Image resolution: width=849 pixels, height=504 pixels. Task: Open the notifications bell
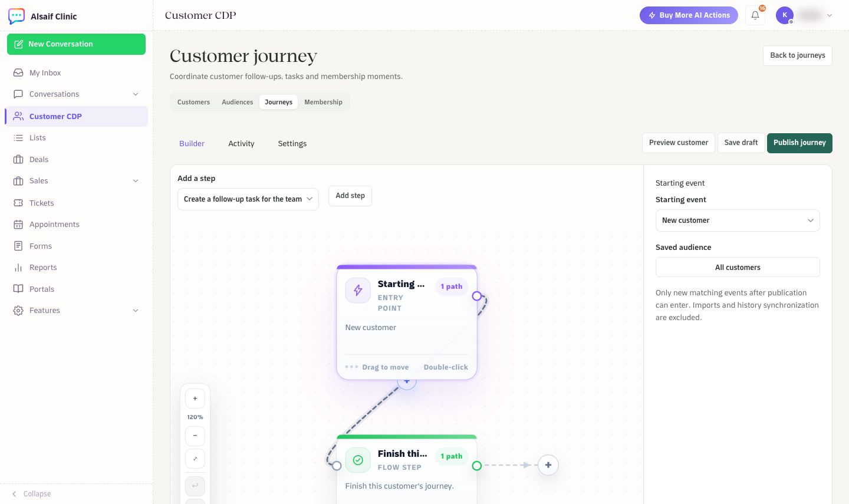pyautogui.click(x=755, y=15)
